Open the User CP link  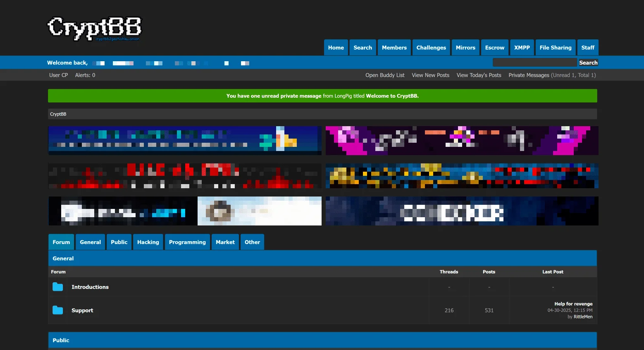[x=58, y=75]
